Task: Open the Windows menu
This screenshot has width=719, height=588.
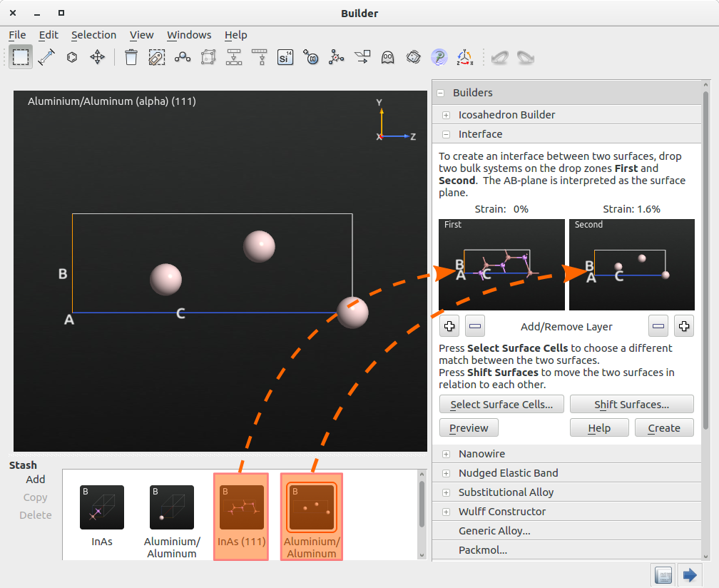Action: [189, 35]
